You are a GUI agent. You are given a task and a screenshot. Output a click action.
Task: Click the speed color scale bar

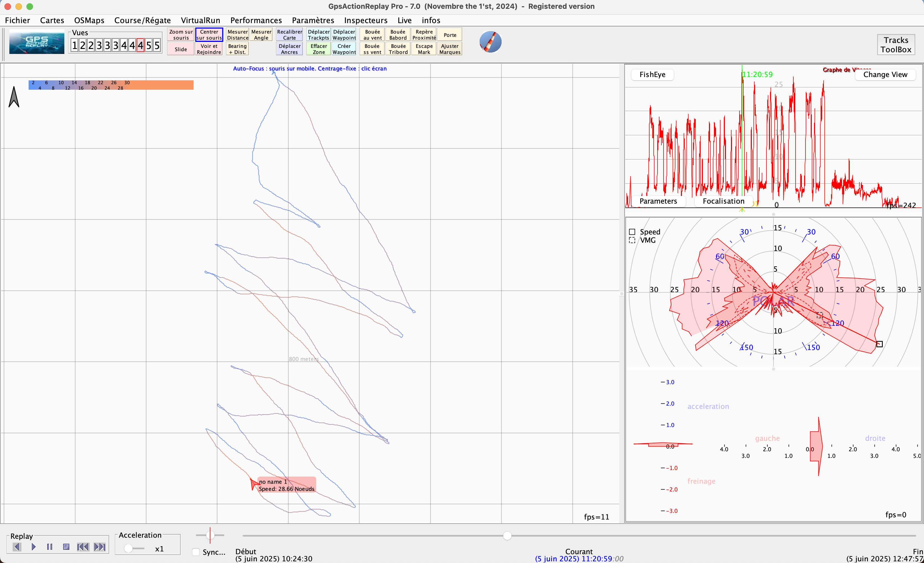point(111,85)
